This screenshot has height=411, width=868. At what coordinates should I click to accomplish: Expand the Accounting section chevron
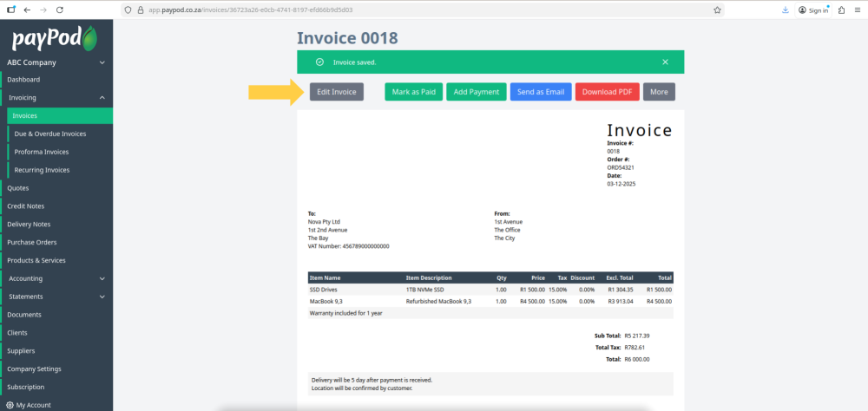coord(102,279)
